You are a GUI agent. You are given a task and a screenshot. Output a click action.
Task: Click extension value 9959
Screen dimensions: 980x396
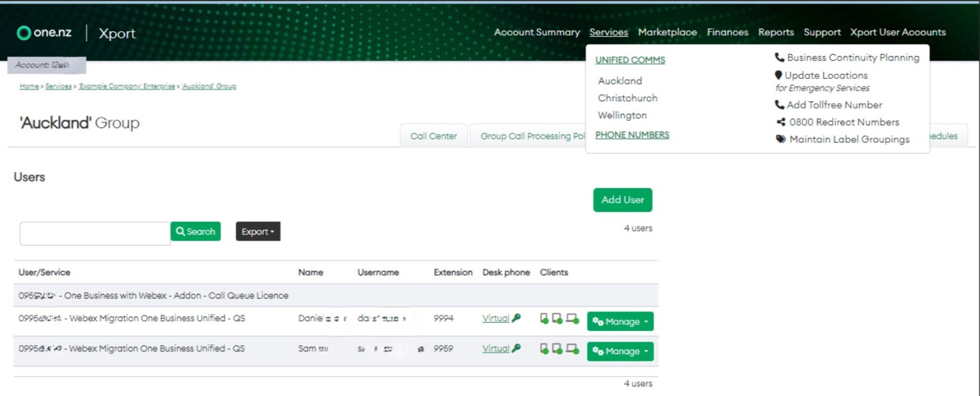(x=443, y=348)
